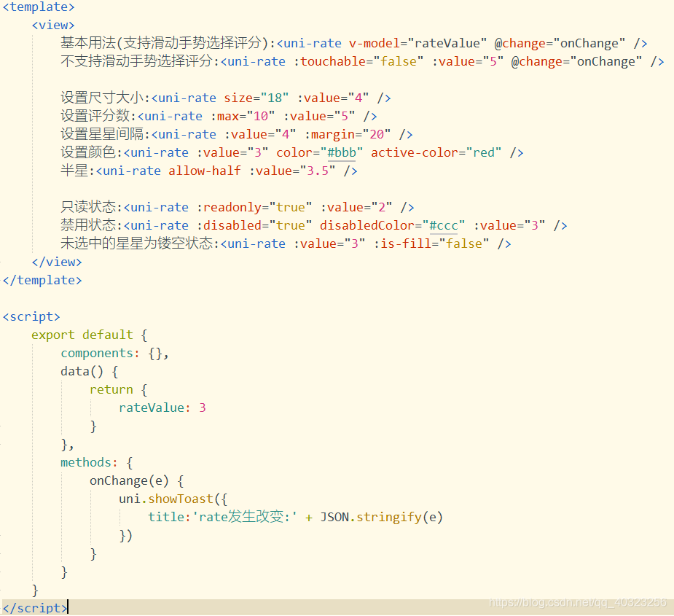Click the 只读状态 label
Screen dimensions: 674x616
coord(88,207)
